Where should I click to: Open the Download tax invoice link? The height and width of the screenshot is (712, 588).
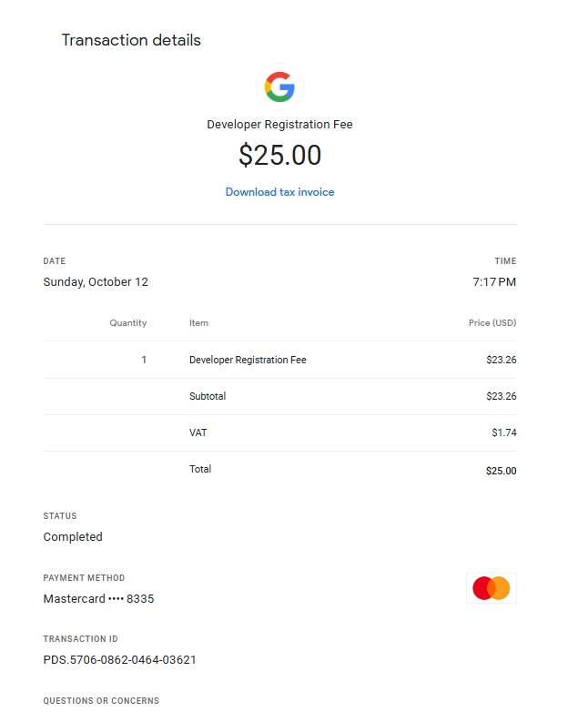coord(279,192)
